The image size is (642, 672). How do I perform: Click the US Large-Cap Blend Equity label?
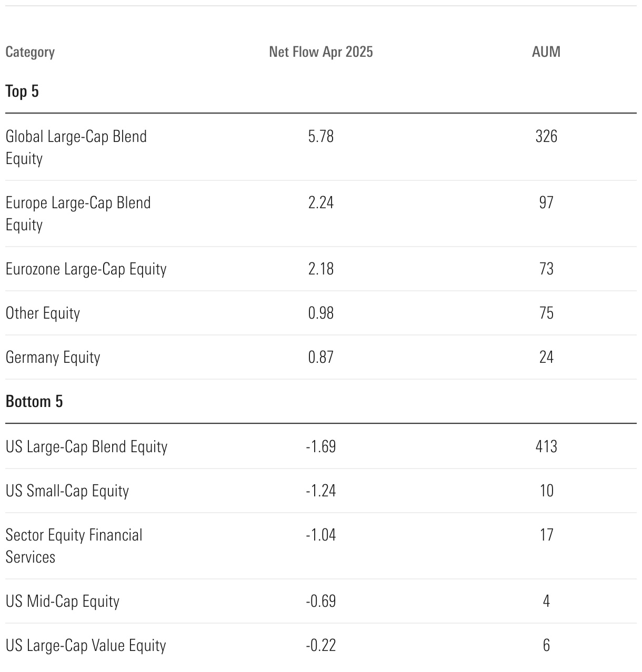86,447
